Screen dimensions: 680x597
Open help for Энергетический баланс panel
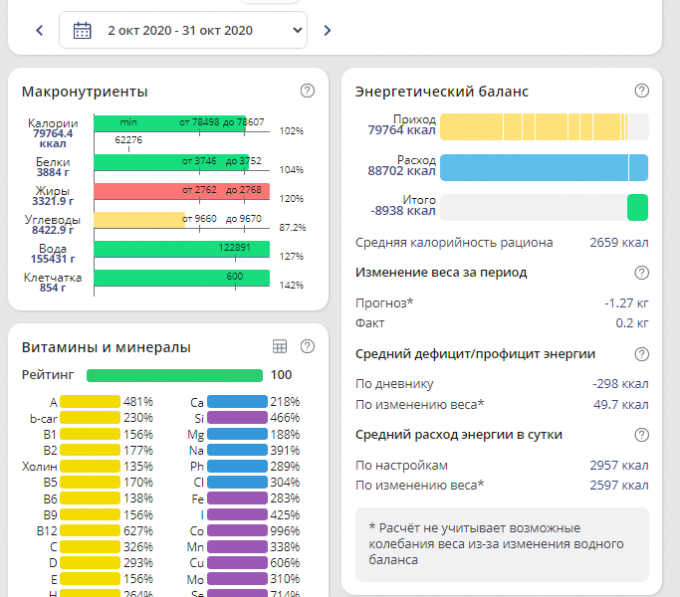click(x=641, y=91)
